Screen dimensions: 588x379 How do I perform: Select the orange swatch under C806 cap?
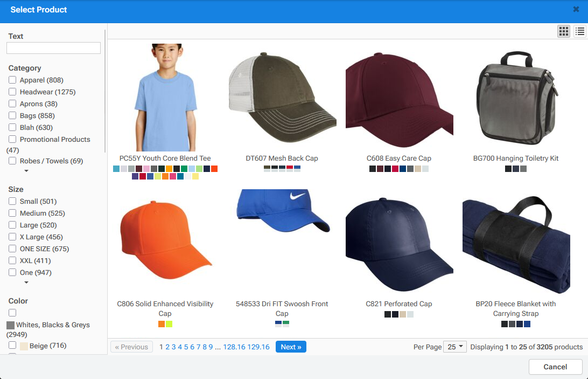161,324
